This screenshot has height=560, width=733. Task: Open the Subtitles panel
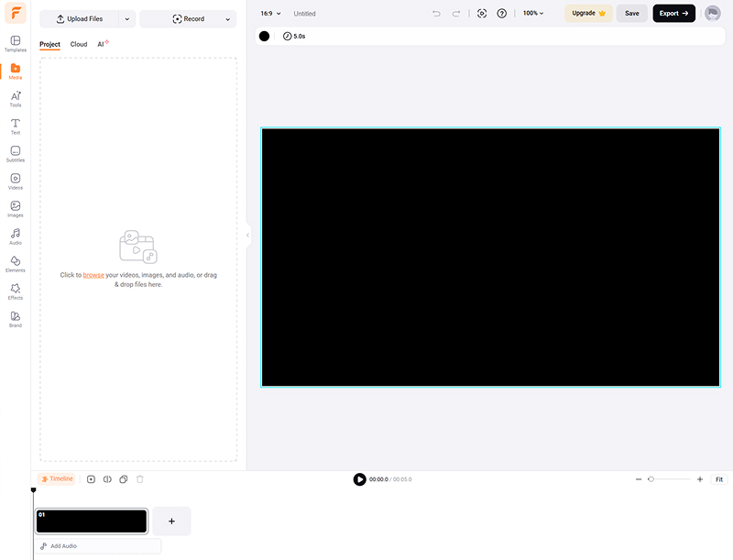(16, 153)
